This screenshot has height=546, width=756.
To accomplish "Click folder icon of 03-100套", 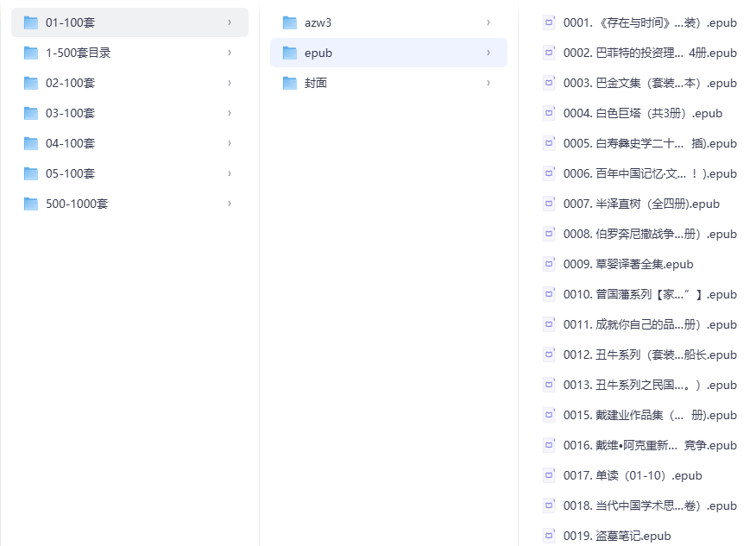I will [31, 113].
